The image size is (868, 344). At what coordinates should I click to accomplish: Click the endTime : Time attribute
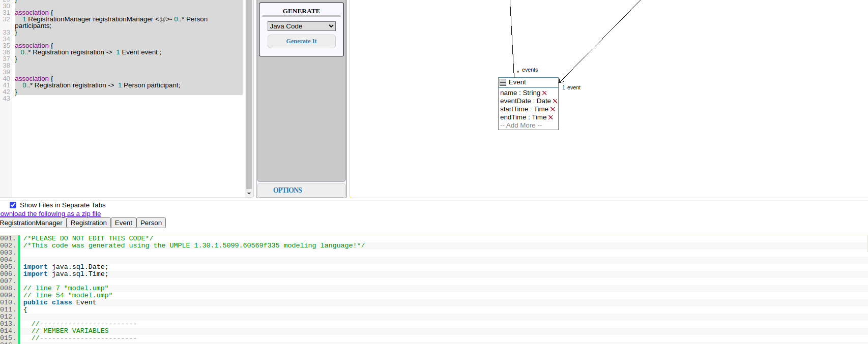pyautogui.click(x=523, y=117)
